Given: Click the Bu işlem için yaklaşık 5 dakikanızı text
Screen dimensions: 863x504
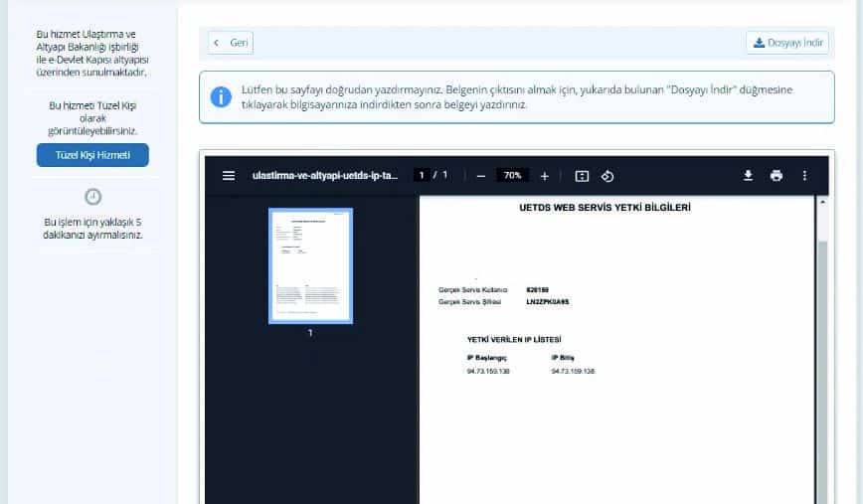Looking at the screenshot, I should [x=92, y=229].
